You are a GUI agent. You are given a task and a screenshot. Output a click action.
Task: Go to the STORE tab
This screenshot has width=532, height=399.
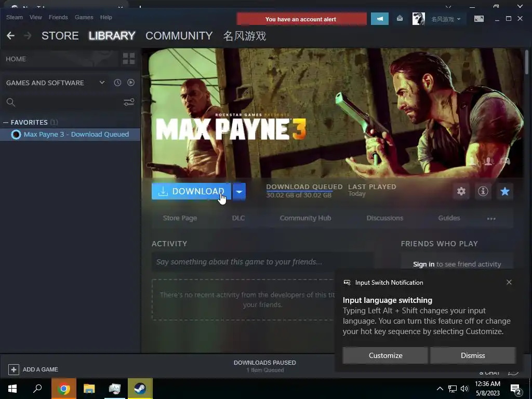click(x=60, y=36)
